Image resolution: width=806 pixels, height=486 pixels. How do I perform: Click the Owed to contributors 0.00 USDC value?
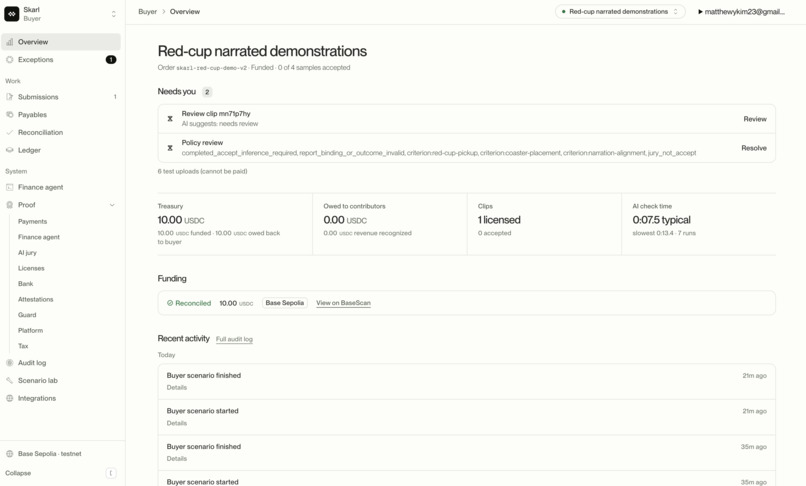coord(345,220)
